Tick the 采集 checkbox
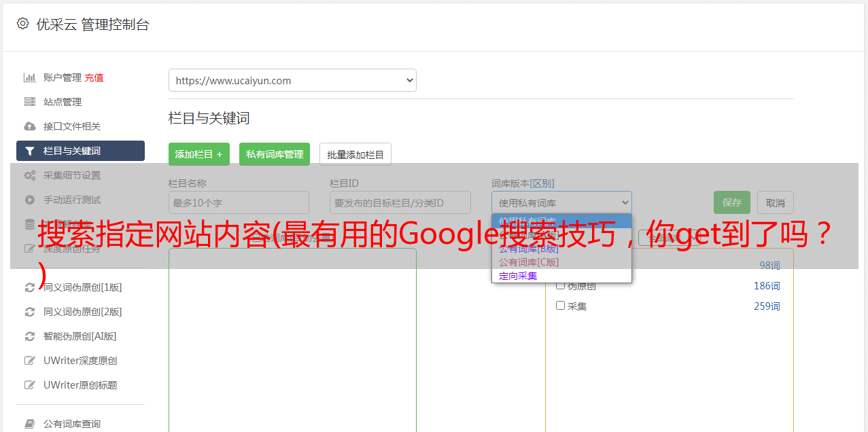Screen dimensions: 868x432 click(561, 306)
